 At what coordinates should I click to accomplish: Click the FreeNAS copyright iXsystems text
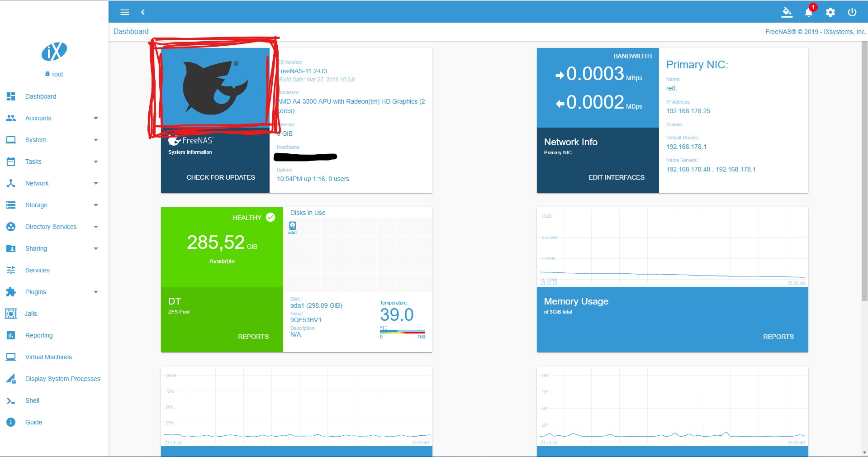coord(816,32)
